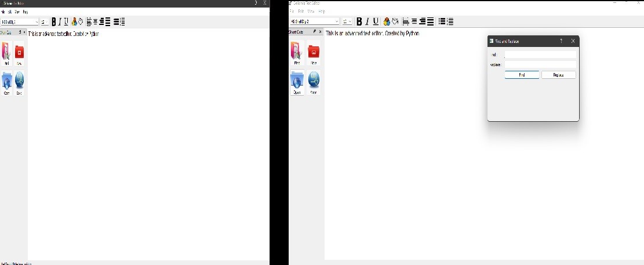
Task: Click the bullet list icon in right editor toolbar
Action: coord(442,21)
